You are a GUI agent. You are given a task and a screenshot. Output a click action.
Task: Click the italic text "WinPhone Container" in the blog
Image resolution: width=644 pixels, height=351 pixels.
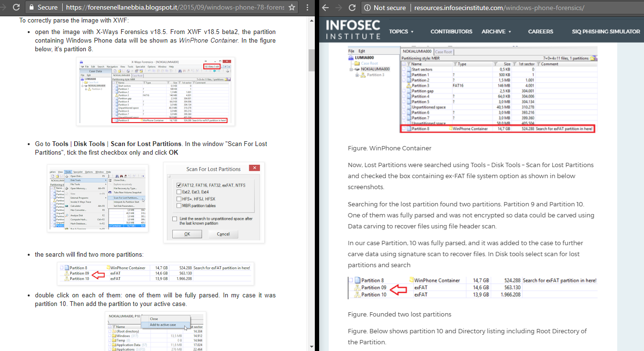tap(208, 41)
